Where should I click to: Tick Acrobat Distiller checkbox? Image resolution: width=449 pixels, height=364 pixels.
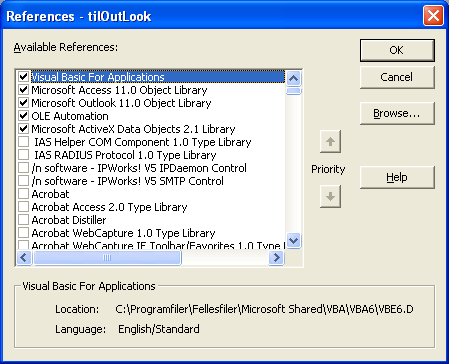[23, 220]
